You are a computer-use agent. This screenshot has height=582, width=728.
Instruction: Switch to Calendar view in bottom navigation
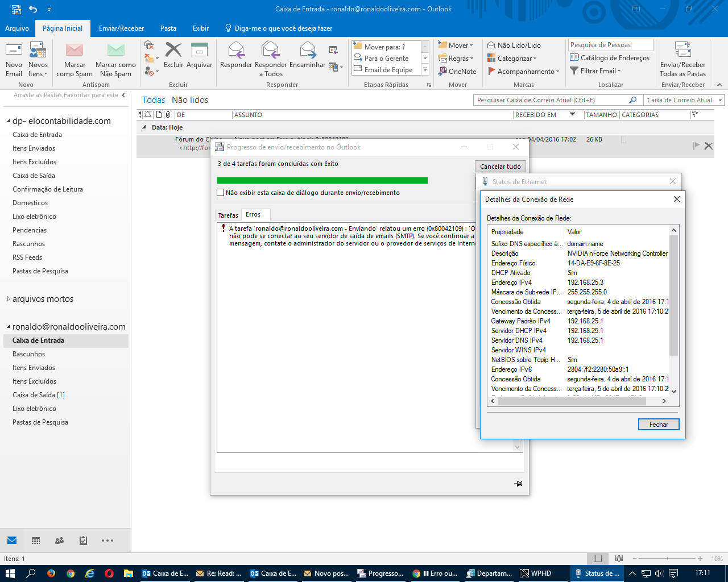[36, 541]
